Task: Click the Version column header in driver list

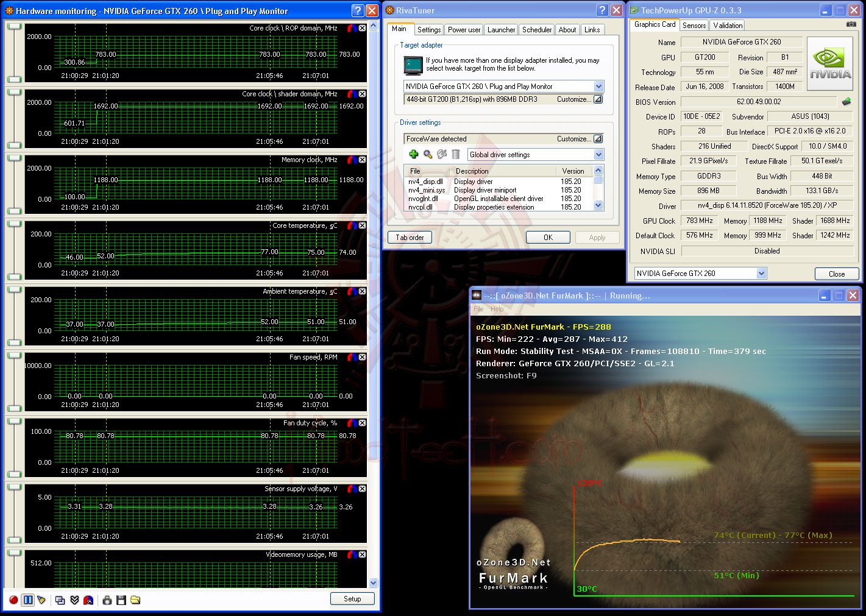Action: 573,171
